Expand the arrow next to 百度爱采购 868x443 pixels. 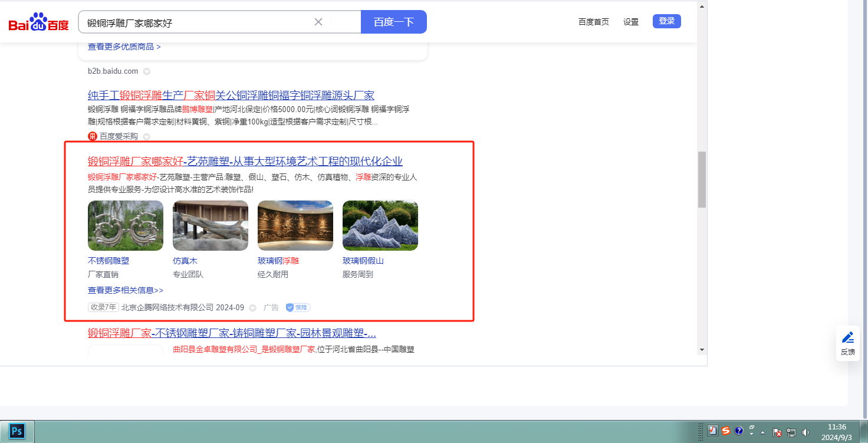point(147,137)
